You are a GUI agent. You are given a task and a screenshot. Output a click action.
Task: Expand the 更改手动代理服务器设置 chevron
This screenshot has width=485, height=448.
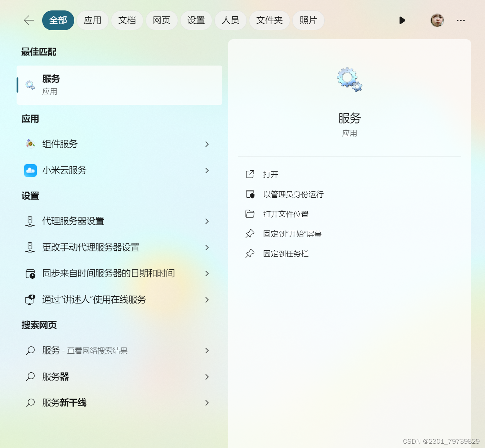(x=207, y=247)
